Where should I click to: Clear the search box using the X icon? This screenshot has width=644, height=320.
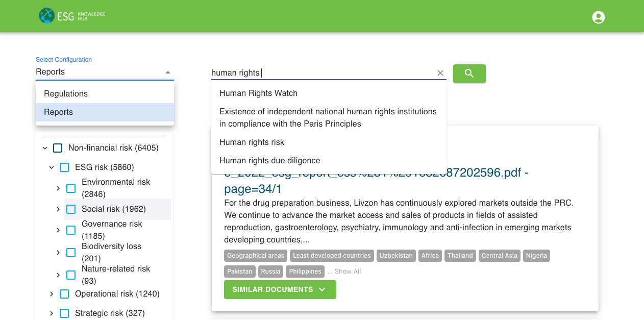click(x=440, y=73)
